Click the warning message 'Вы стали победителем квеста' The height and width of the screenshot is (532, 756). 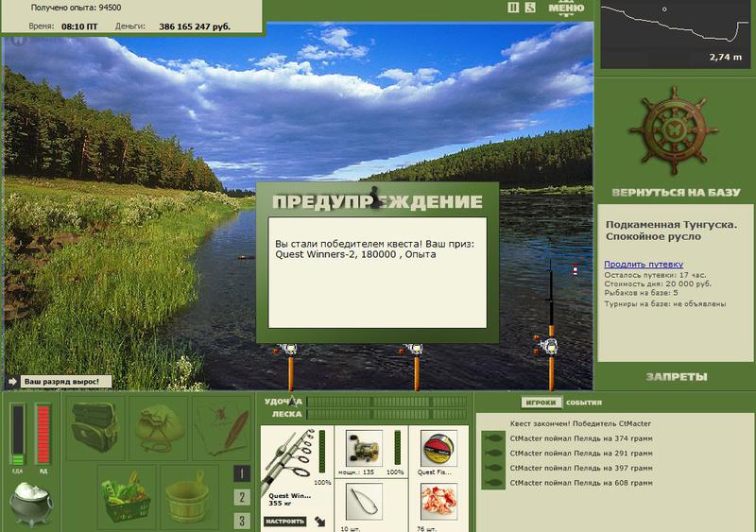374,249
